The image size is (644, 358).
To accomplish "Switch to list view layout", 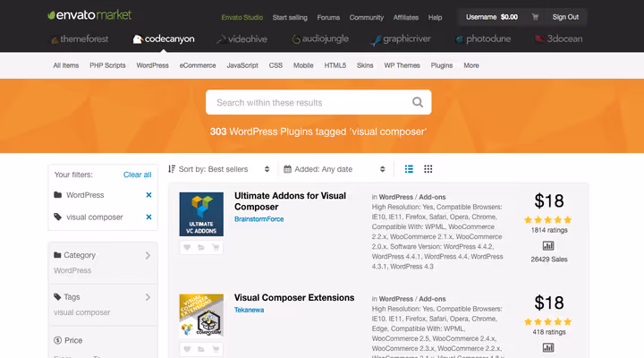I will pos(409,169).
